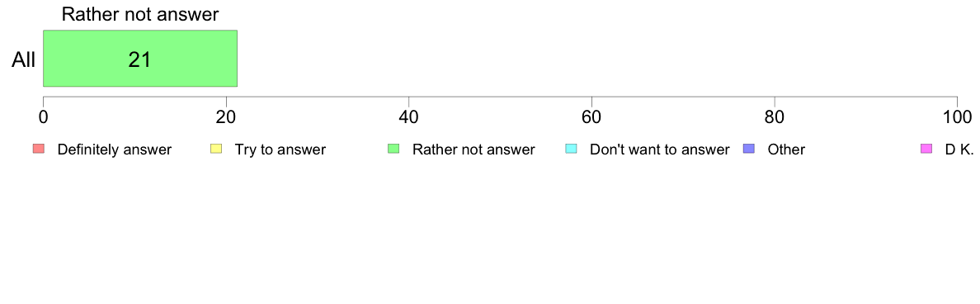Select the green bar showing 21

click(x=140, y=58)
